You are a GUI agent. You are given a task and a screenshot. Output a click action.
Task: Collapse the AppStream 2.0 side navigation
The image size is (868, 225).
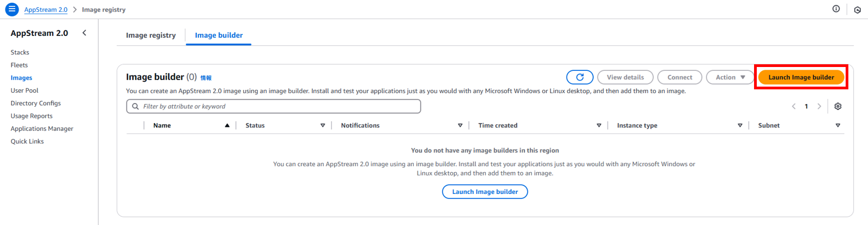pyautogui.click(x=85, y=33)
